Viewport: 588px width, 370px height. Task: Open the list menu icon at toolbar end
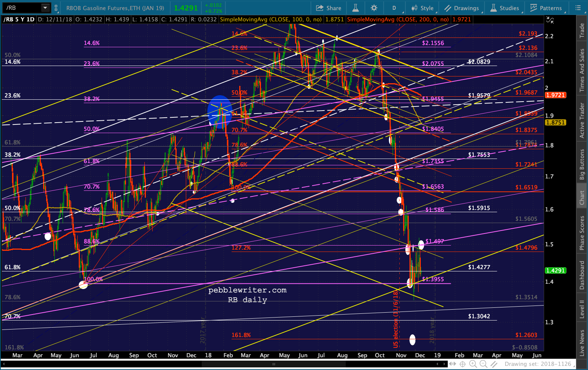[x=577, y=8]
